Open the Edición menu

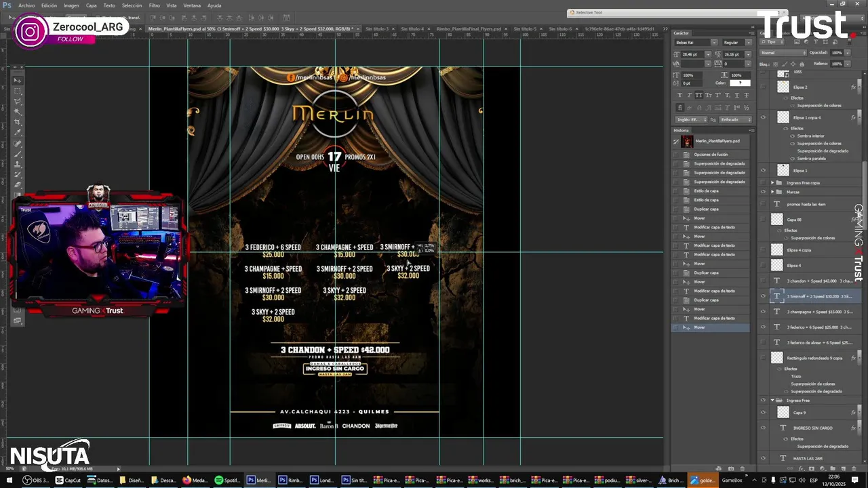49,5
